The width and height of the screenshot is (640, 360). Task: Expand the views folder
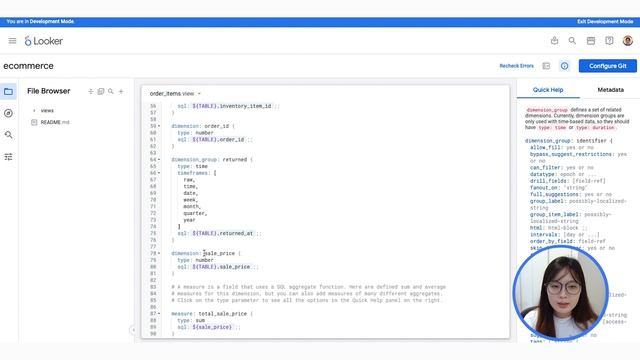pos(34,111)
